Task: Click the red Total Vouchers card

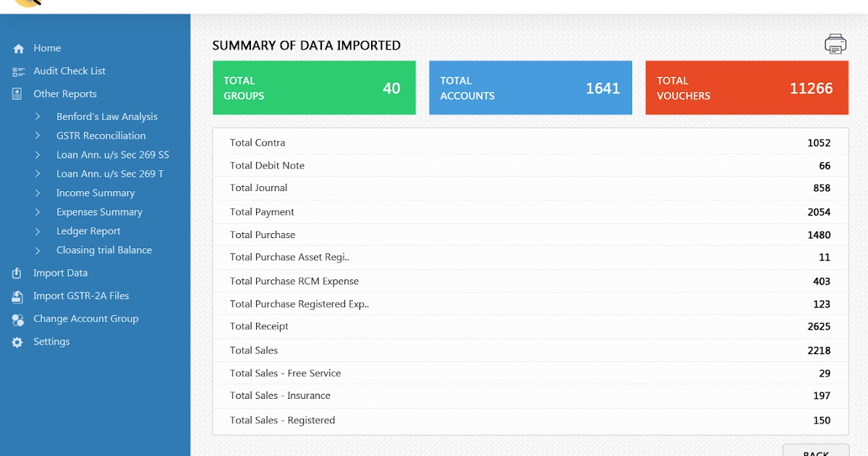Action: pos(746,87)
